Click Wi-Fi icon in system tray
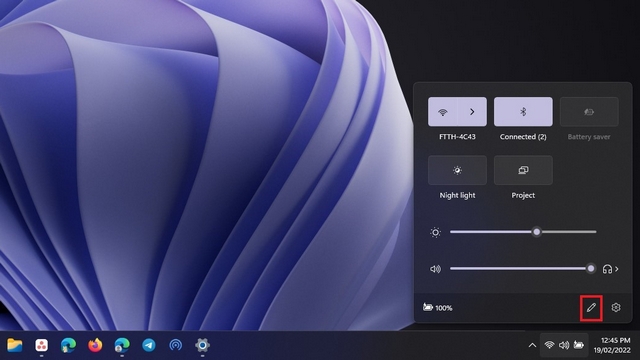 [549, 345]
